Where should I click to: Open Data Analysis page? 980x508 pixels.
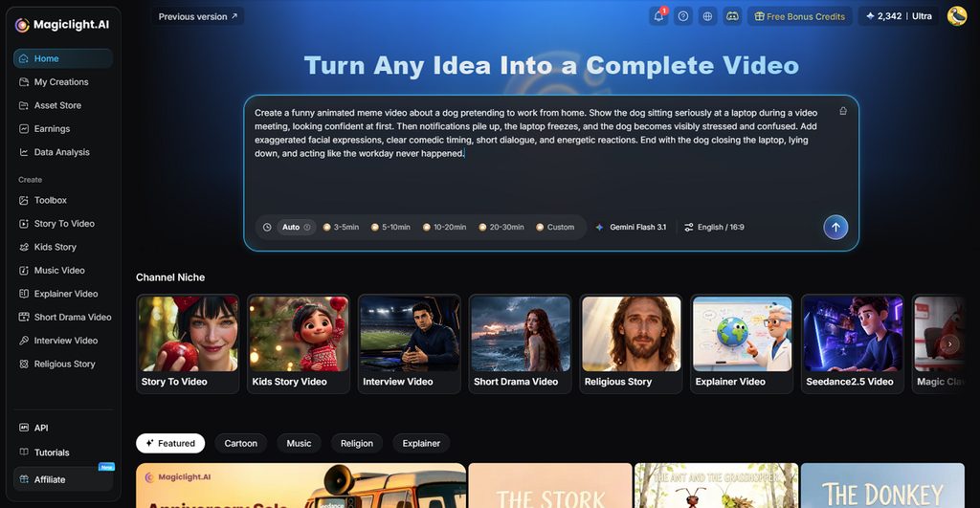[x=62, y=152]
